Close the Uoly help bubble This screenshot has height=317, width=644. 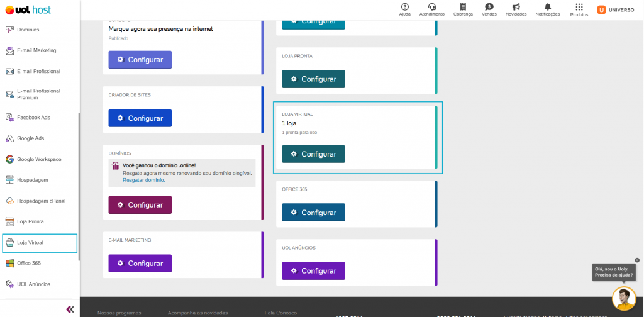coord(637,260)
